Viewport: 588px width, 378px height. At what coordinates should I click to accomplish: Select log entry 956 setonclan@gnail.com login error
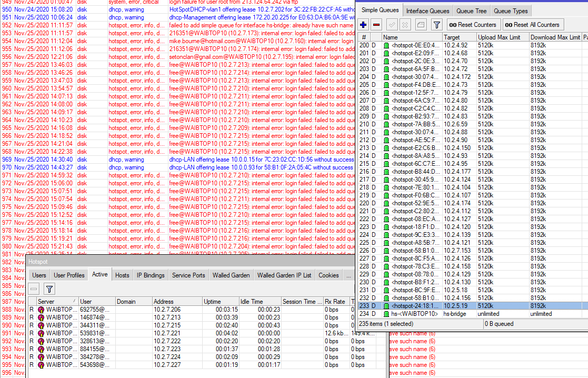coord(178,57)
